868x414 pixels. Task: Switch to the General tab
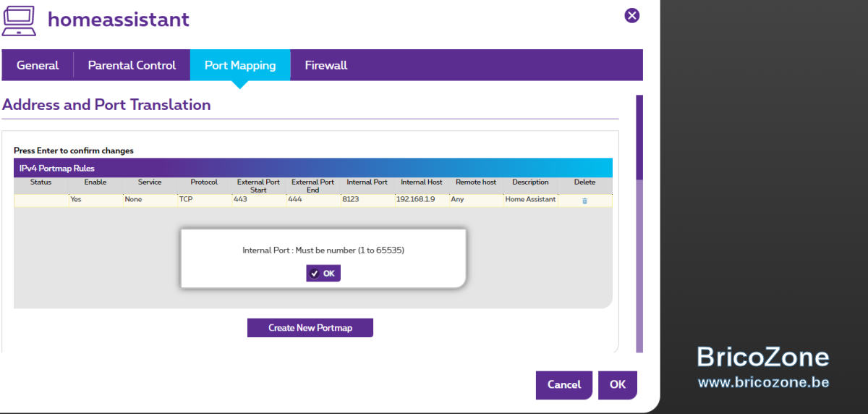[x=38, y=65]
